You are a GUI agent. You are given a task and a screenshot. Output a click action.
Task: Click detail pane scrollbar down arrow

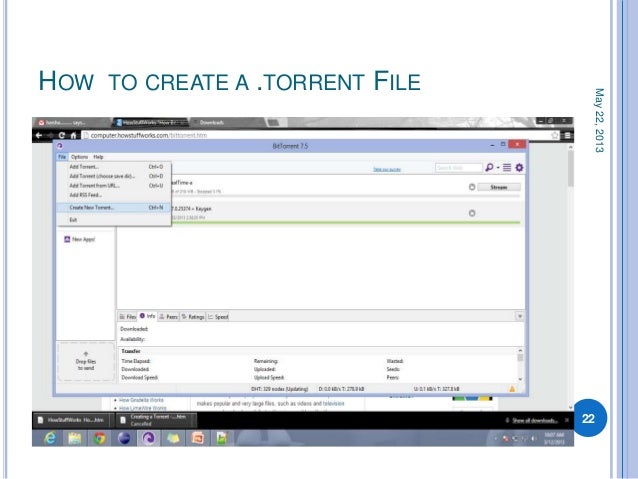point(520,379)
